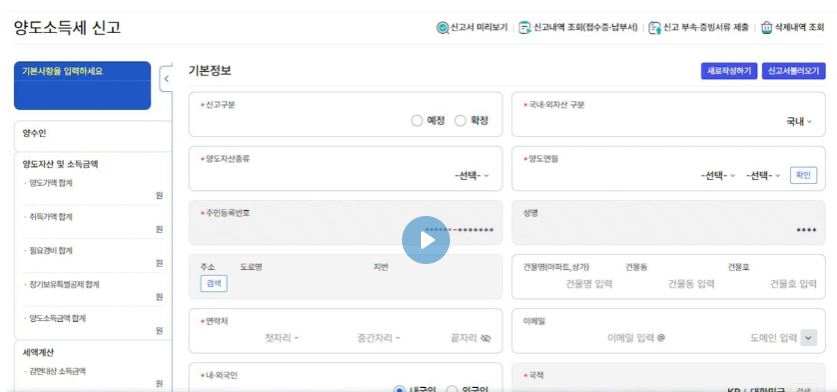Click the 확인 button next to 양도연월

tap(803, 175)
